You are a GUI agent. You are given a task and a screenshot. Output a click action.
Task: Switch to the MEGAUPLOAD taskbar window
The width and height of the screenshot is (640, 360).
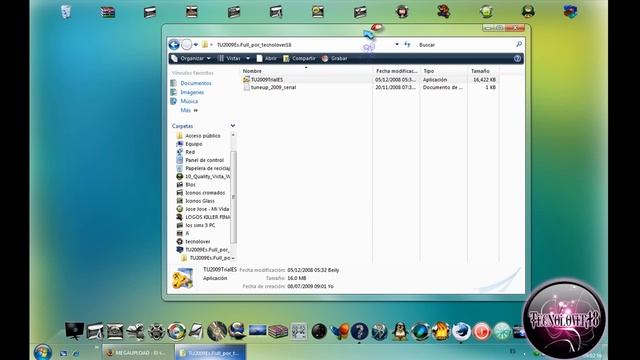pyautogui.click(x=138, y=353)
